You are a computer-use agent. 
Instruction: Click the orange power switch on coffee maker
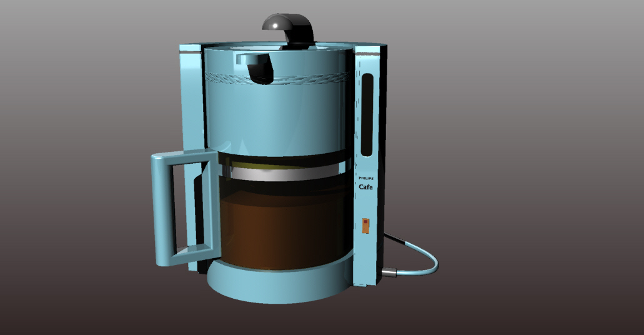coord(365,226)
